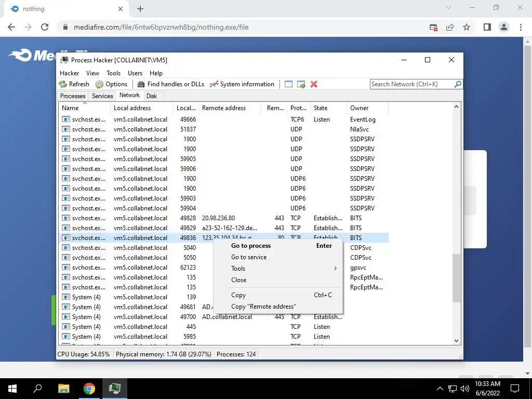Select the Network tab
Screen dimensions: 532x399
129,96
